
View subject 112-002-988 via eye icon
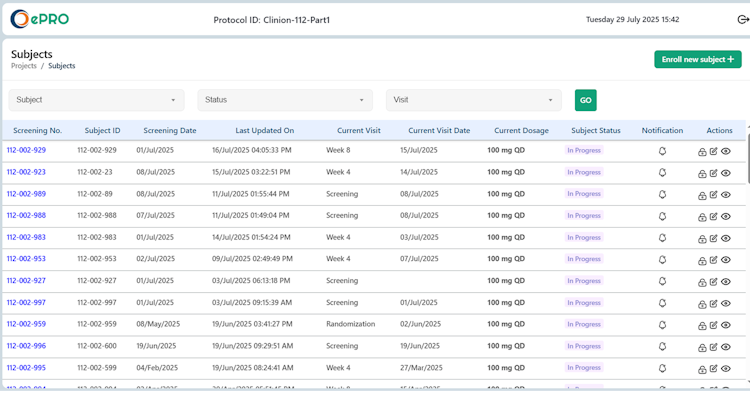click(x=726, y=217)
